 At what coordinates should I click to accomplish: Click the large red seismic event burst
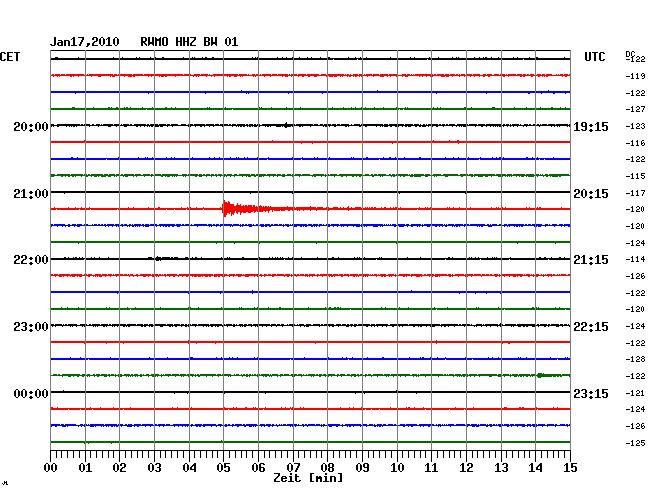249,208
